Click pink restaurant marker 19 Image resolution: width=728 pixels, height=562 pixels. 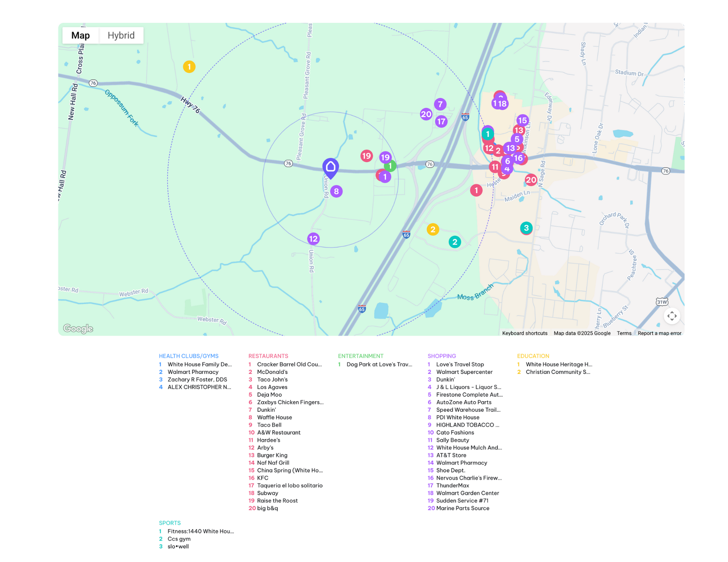(366, 155)
